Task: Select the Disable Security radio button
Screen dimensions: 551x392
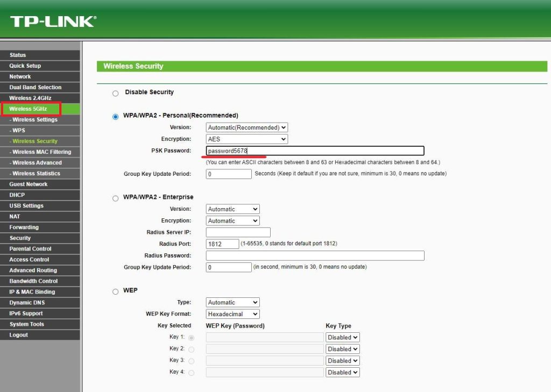Action: pos(115,93)
